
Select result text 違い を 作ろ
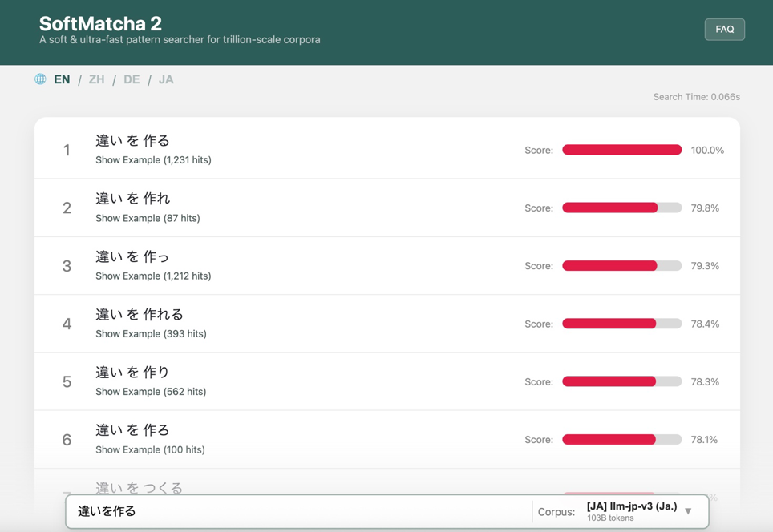[x=132, y=430]
